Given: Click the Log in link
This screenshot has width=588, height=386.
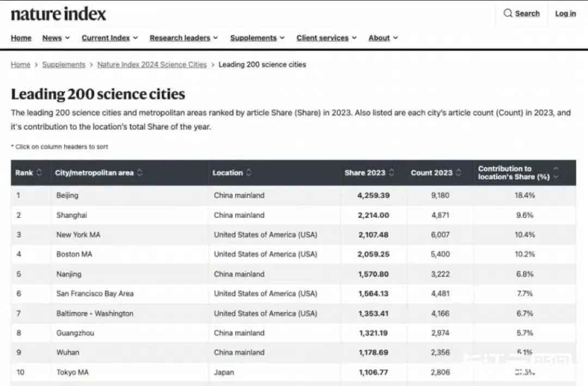Looking at the screenshot, I should [565, 14].
